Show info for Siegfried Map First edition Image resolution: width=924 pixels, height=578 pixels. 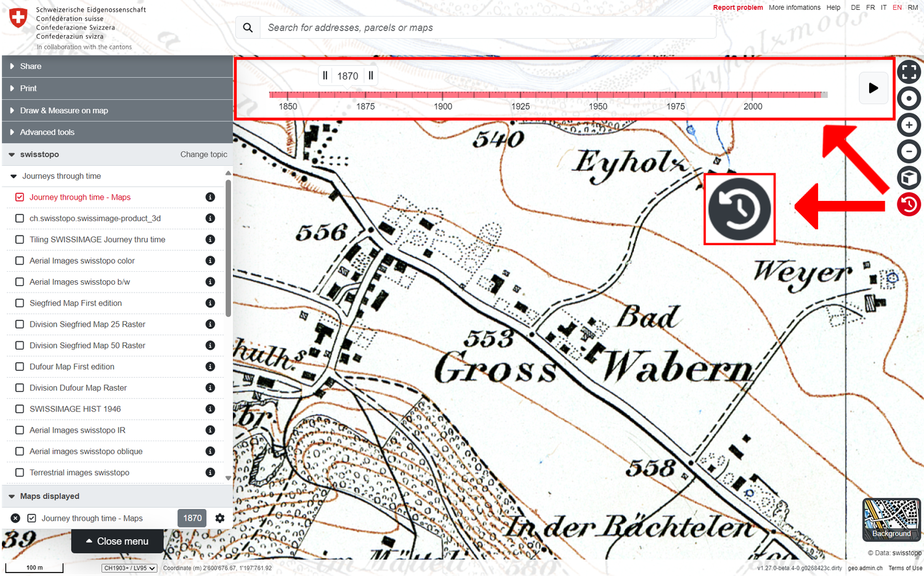click(210, 303)
